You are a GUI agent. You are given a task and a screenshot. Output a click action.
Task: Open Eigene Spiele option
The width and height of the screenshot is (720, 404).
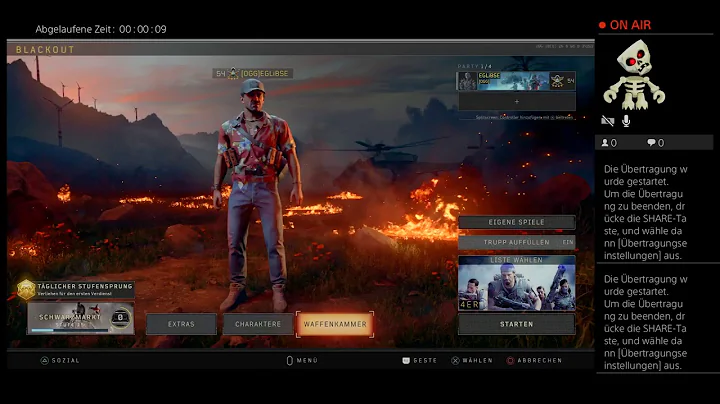pyautogui.click(x=517, y=222)
